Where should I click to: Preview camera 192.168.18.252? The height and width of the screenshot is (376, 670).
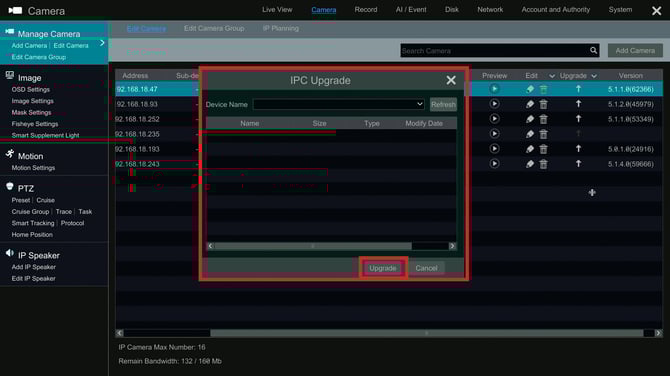point(494,119)
